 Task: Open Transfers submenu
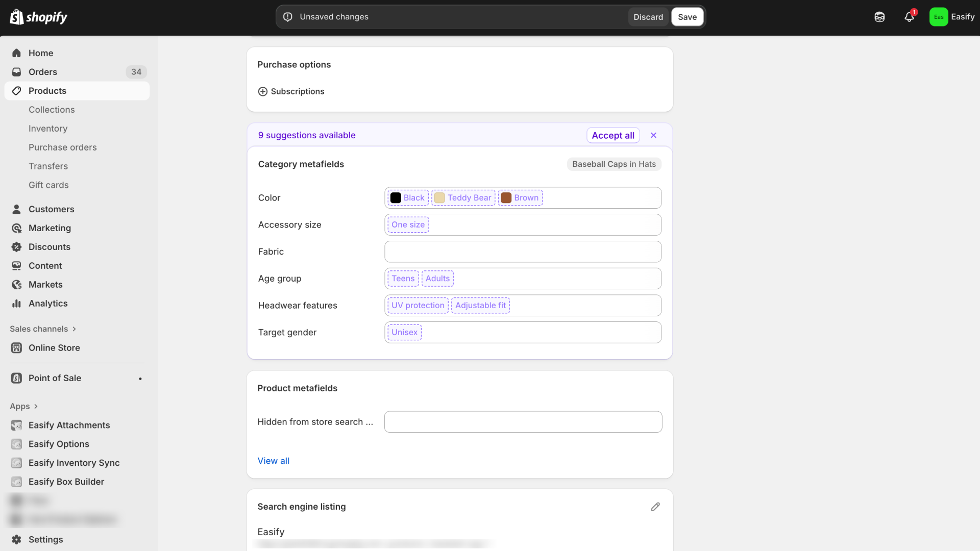[48, 166]
